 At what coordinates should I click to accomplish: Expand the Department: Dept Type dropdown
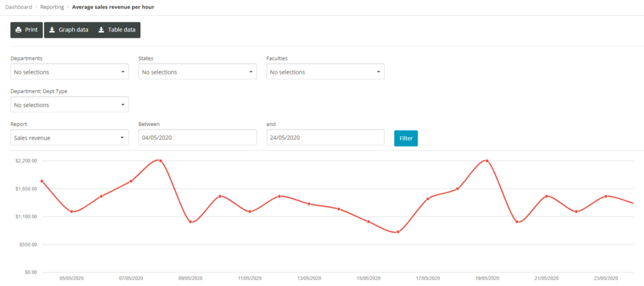[69, 105]
